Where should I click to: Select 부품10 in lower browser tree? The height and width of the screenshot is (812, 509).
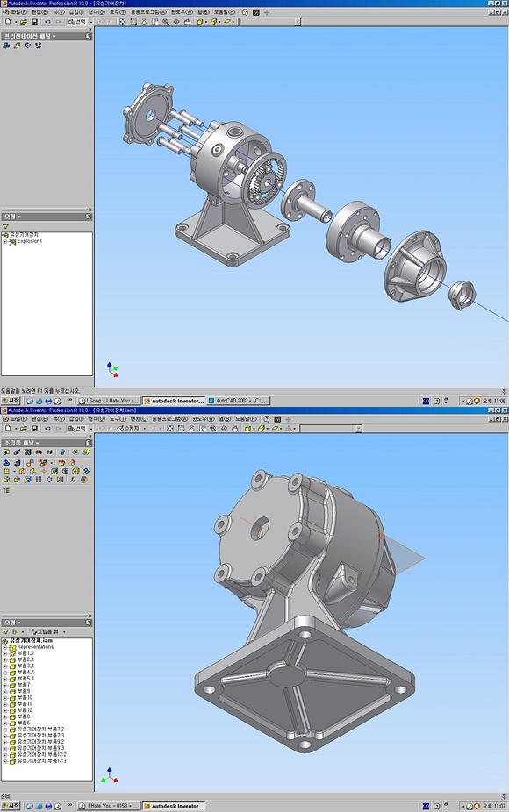coord(25,697)
